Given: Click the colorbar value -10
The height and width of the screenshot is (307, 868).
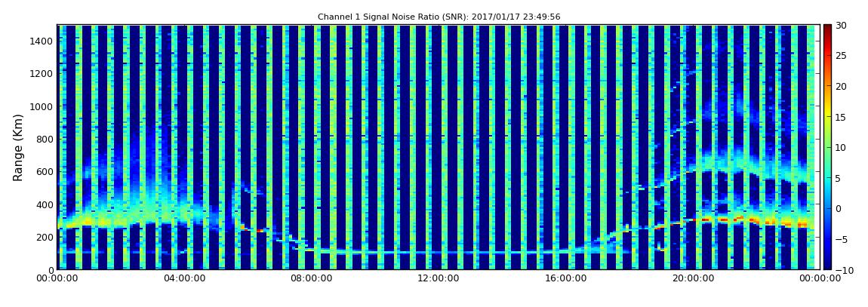Looking at the screenshot, I should (843, 270).
